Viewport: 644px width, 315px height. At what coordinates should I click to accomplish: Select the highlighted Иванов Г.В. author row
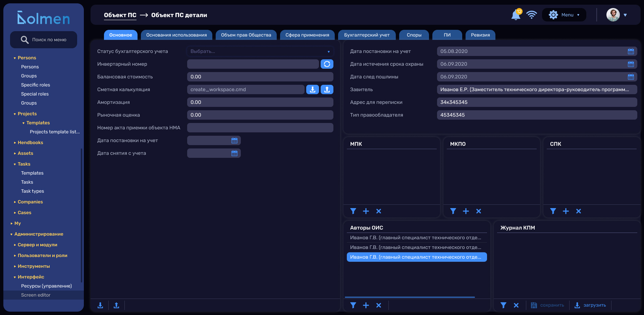coord(417,257)
